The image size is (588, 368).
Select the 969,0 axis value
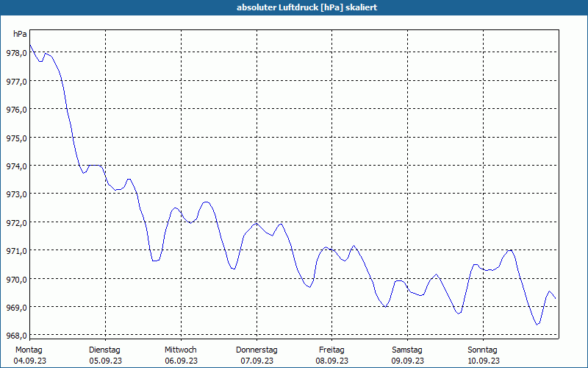point(17,308)
